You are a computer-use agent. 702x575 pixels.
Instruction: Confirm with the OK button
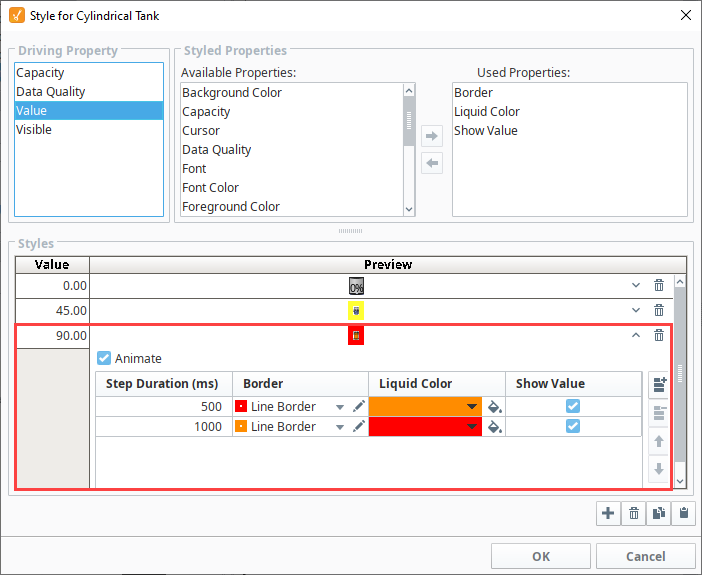click(541, 556)
